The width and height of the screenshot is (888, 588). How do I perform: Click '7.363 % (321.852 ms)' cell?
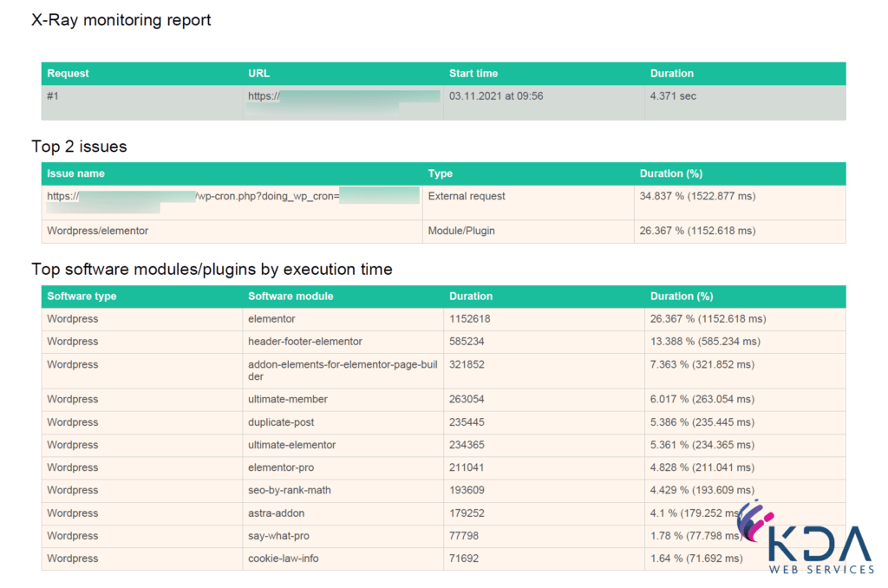coord(702,364)
